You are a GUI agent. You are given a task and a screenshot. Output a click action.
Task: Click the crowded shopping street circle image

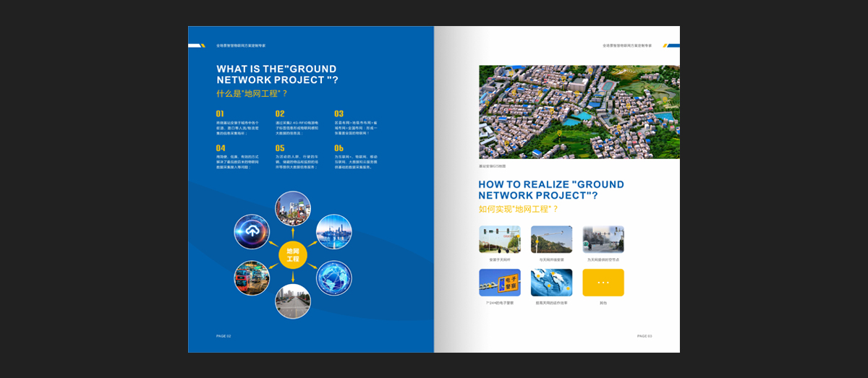point(293,209)
